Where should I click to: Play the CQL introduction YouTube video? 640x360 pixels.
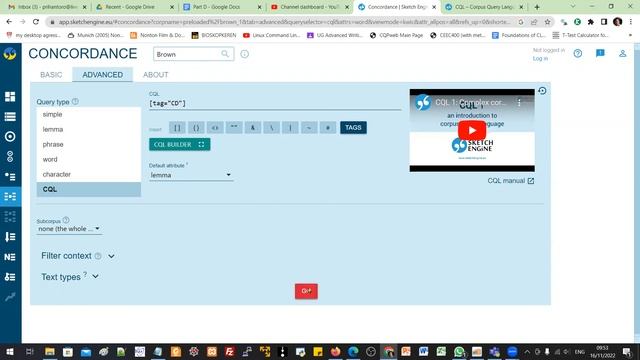[472, 131]
